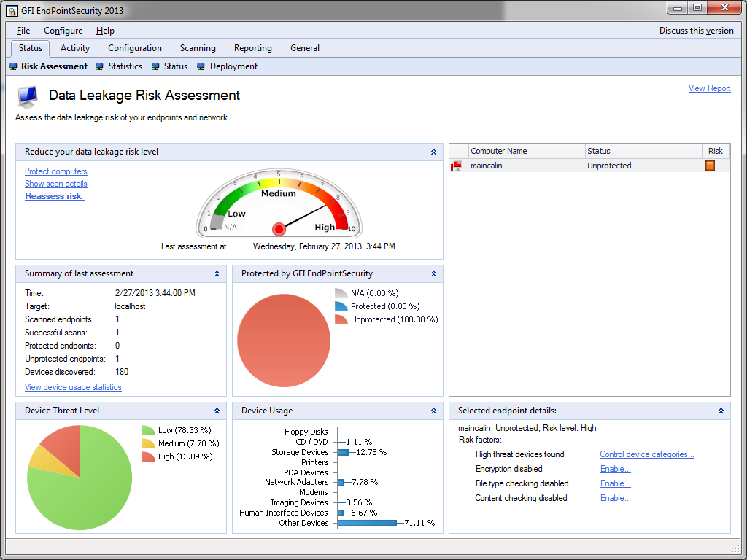
Task: Click the Risk Assessment monitor icon
Action: [13, 66]
